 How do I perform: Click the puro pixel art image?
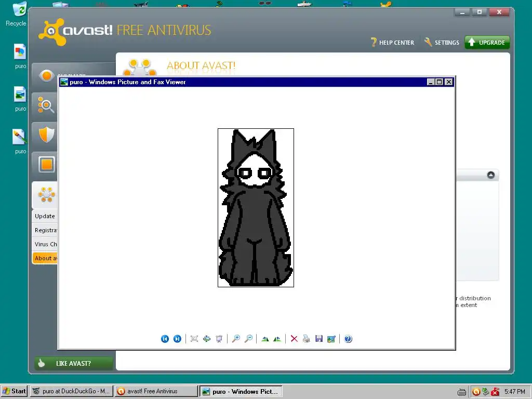coord(256,208)
